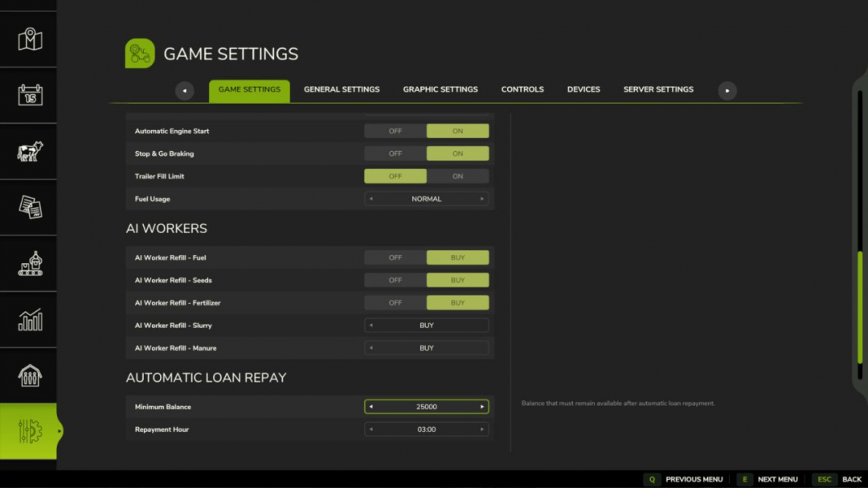Open the animals (cow) page
Screen dimensions: 868x488
pos(30,151)
